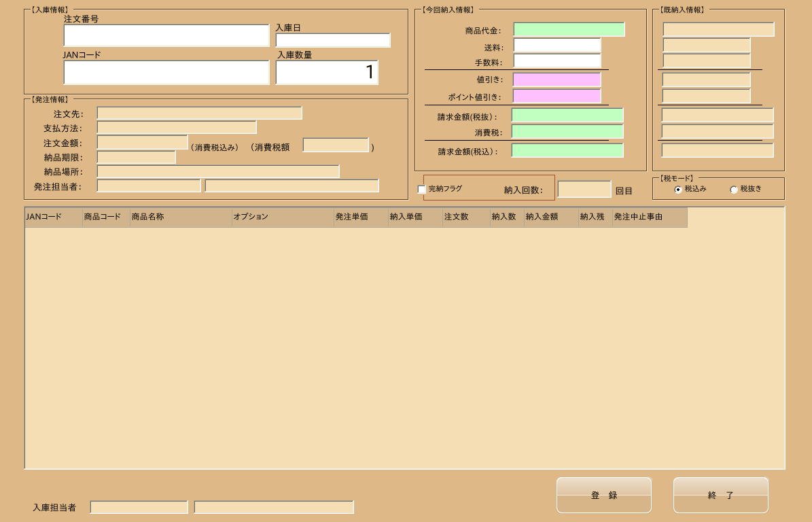Screen dimensions: 812x522
Task: Click the 支払方法 field
Action: [177, 127]
